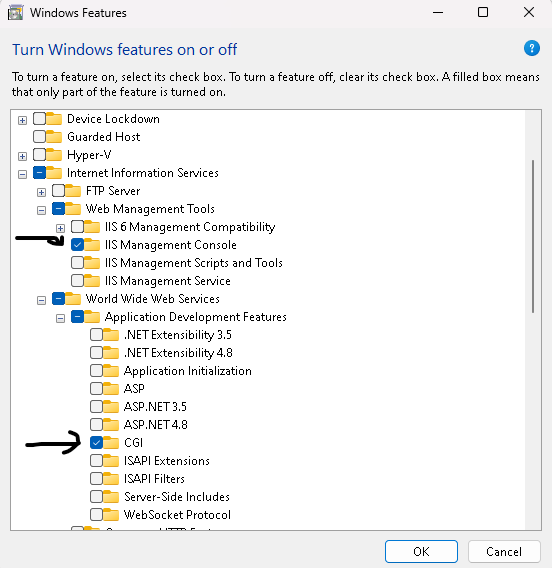Toggle the Web Management Tools checkbox
Screen dimensions: 552x568
(x=58, y=209)
